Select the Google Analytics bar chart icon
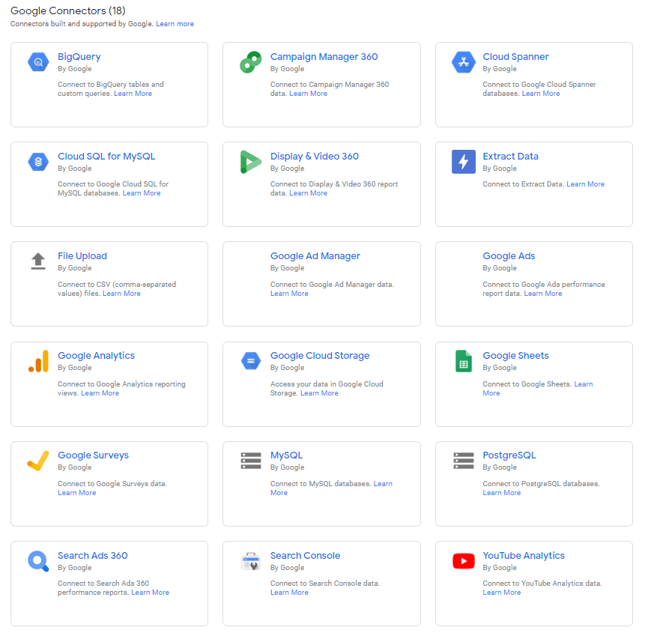This screenshot has width=672, height=633. click(38, 361)
